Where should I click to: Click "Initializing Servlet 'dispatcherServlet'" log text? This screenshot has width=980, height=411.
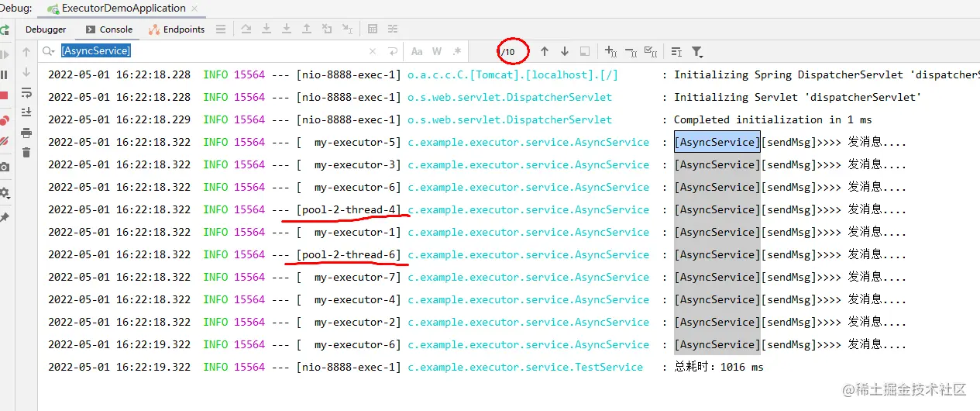pos(797,97)
